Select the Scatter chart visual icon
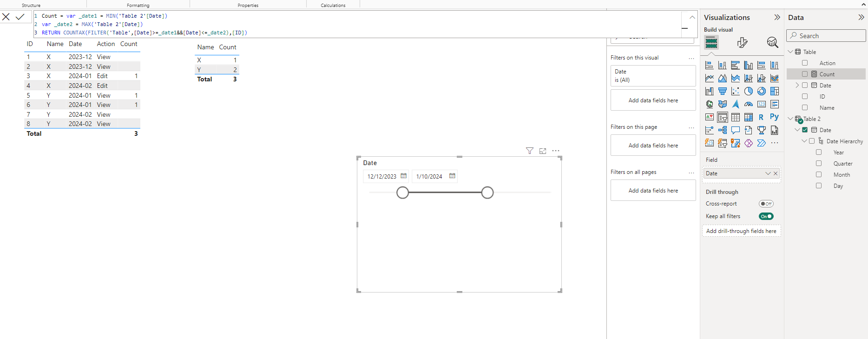 (x=736, y=91)
